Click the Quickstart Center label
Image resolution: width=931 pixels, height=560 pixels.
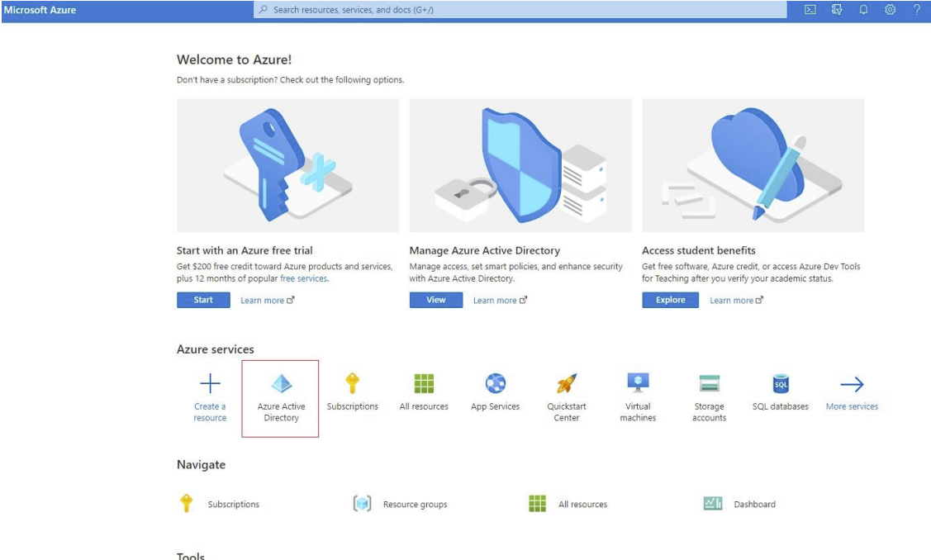coord(567,412)
